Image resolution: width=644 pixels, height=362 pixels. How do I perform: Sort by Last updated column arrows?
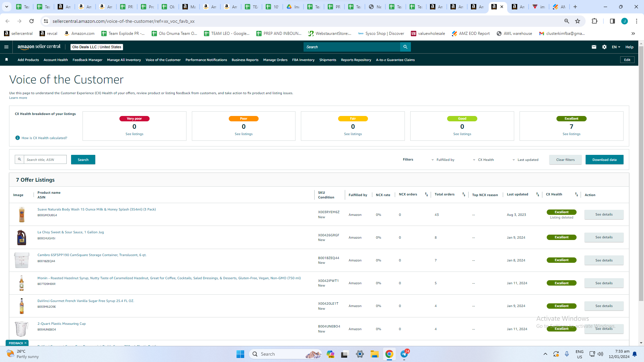click(538, 194)
